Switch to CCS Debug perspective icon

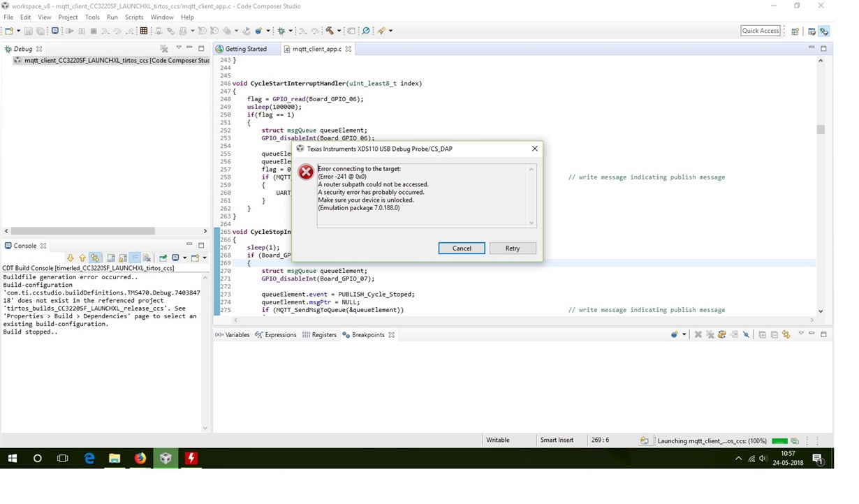click(824, 31)
